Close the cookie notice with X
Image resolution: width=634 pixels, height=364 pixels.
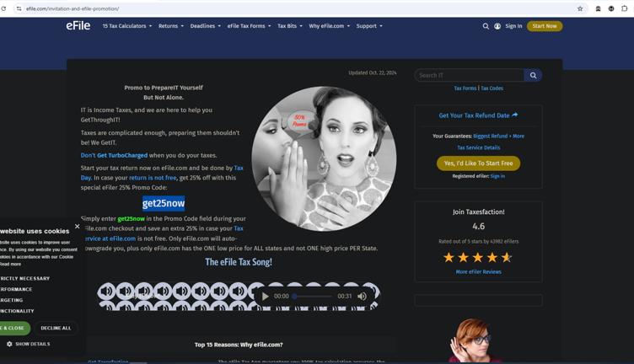78,227
